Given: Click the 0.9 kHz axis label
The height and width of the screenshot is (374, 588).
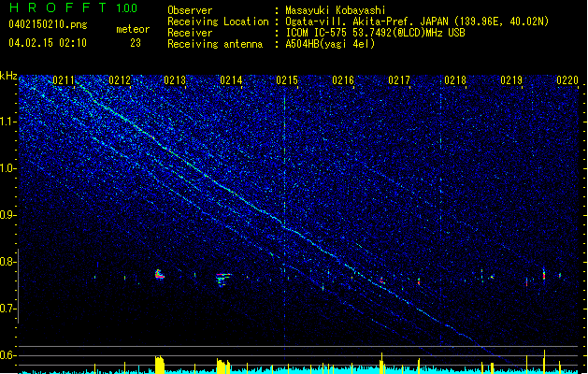Looking at the screenshot, I should coord(7,215).
